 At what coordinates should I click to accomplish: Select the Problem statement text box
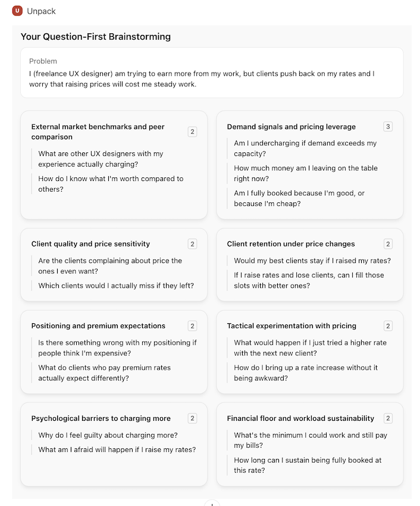coord(211,73)
